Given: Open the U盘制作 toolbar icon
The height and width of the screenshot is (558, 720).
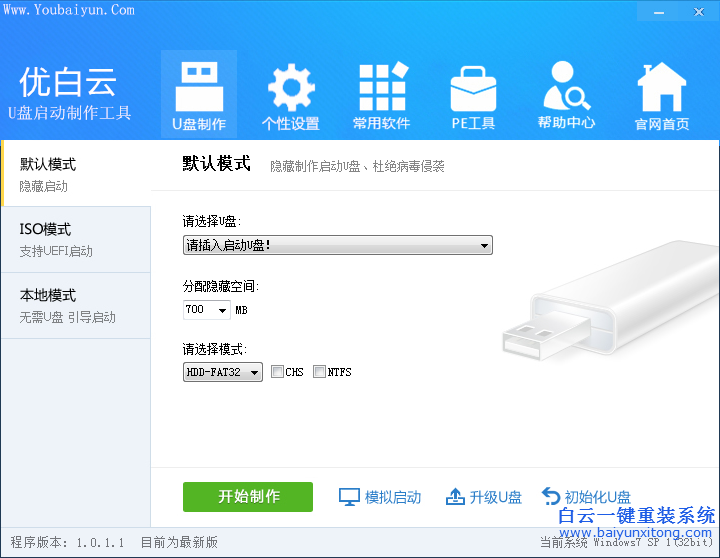Looking at the screenshot, I should coord(199,90).
